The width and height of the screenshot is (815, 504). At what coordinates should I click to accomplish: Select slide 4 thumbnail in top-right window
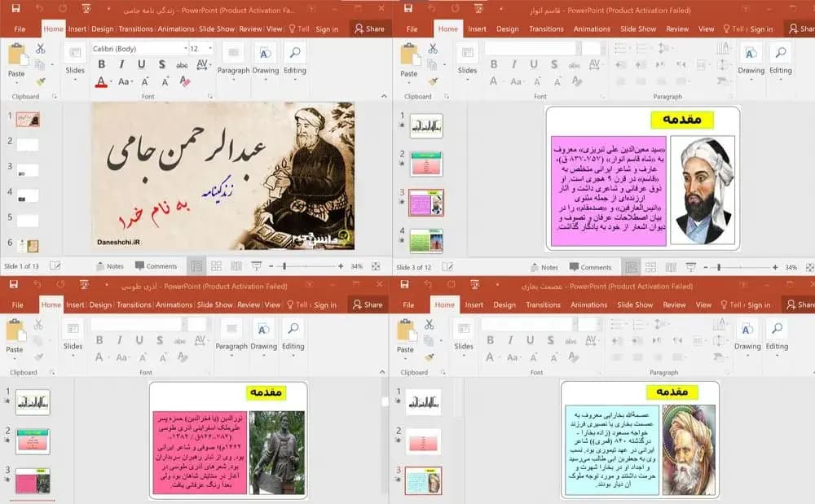[426, 241]
